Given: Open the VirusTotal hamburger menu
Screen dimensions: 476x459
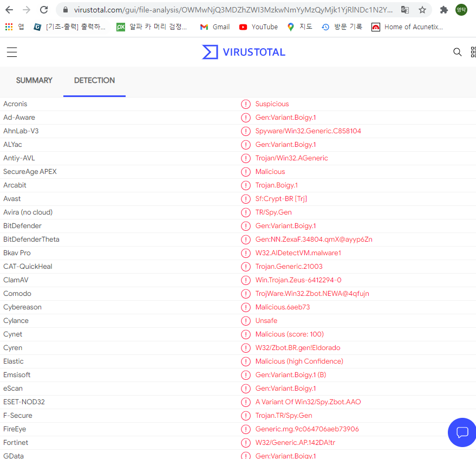Looking at the screenshot, I should coord(12,52).
